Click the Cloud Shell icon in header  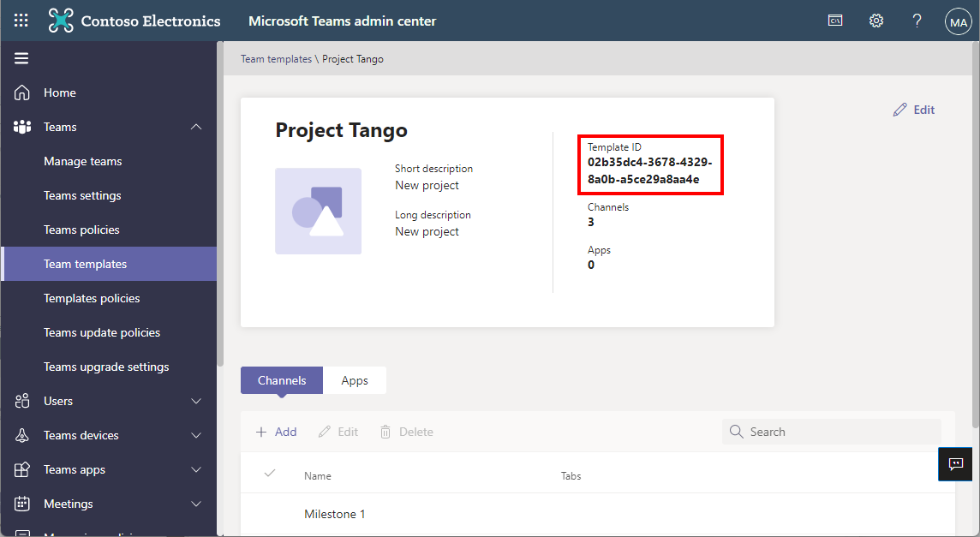click(x=835, y=21)
